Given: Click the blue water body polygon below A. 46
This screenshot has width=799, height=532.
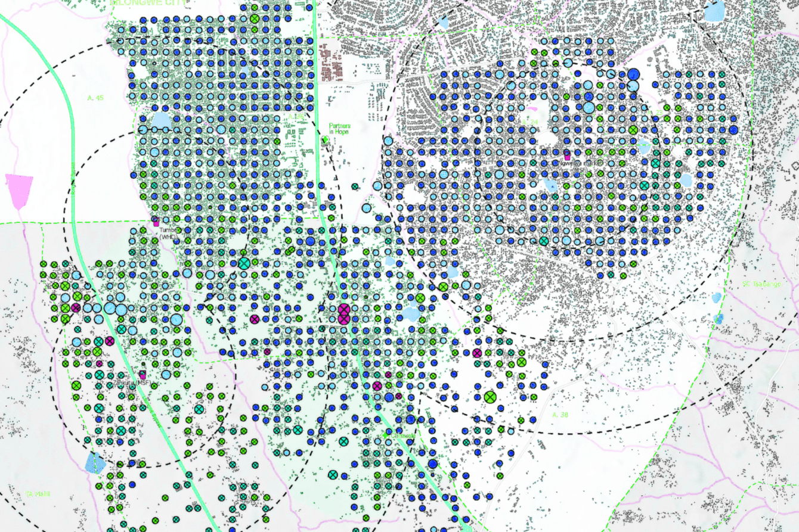Looking at the screenshot, I should click(x=160, y=122).
